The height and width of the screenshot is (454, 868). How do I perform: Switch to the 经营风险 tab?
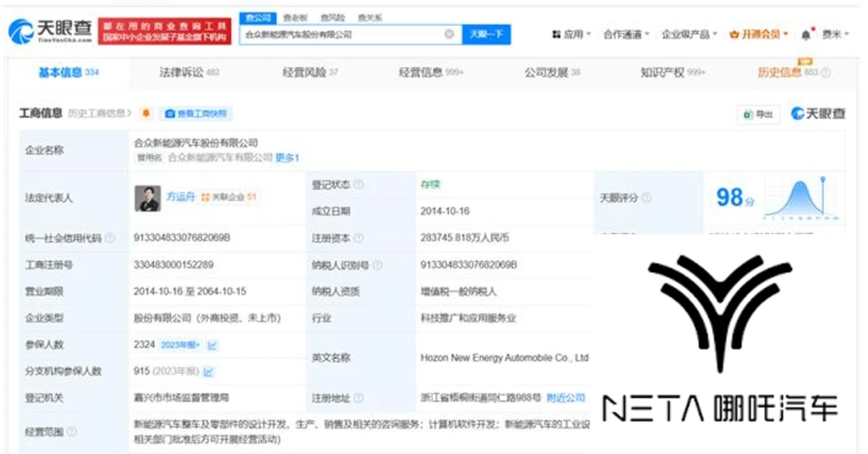pyautogui.click(x=310, y=73)
